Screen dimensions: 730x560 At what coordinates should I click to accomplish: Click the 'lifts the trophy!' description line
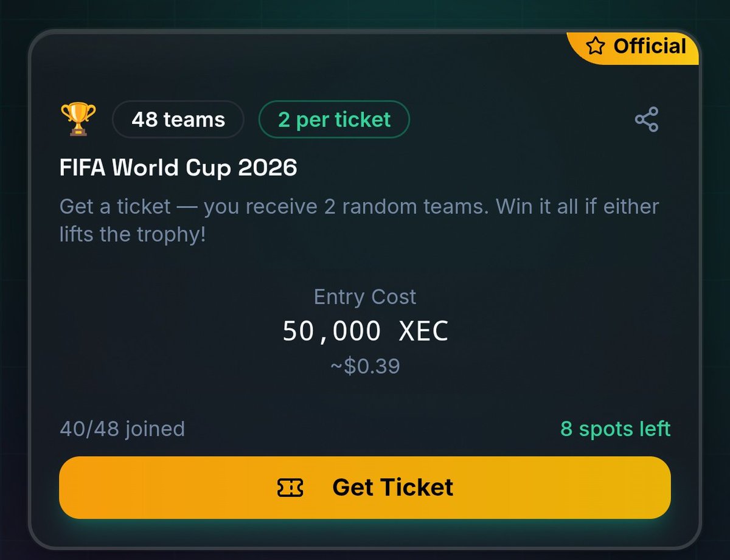[133, 235]
